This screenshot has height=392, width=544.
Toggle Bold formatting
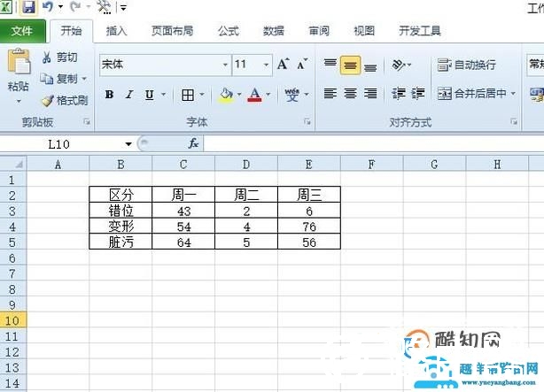pyautogui.click(x=109, y=95)
